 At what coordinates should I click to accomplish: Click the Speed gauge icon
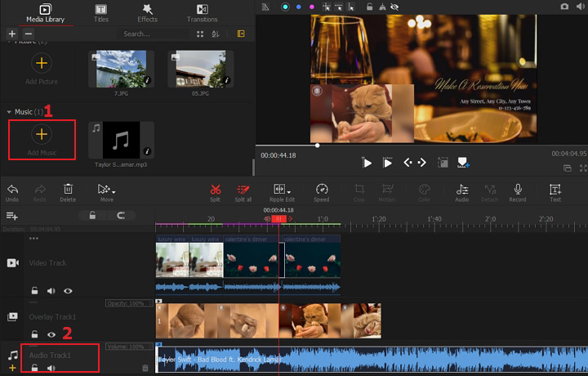click(x=322, y=190)
